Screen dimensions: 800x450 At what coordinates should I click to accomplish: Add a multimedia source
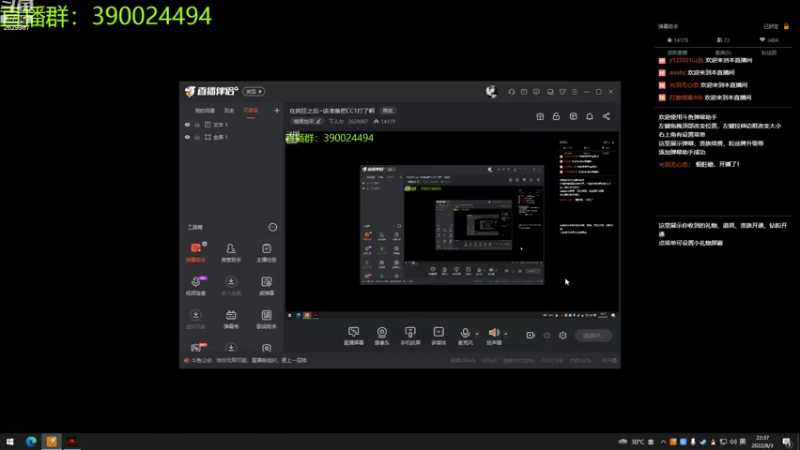click(439, 336)
